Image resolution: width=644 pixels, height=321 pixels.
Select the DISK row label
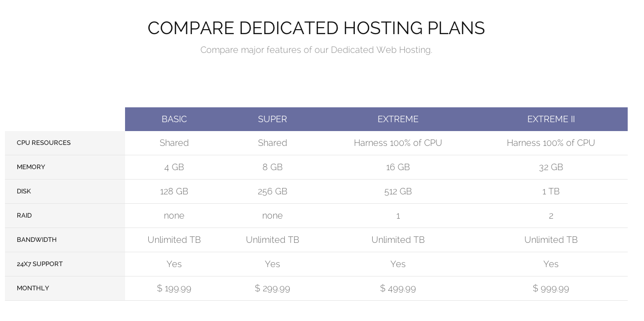coord(24,191)
